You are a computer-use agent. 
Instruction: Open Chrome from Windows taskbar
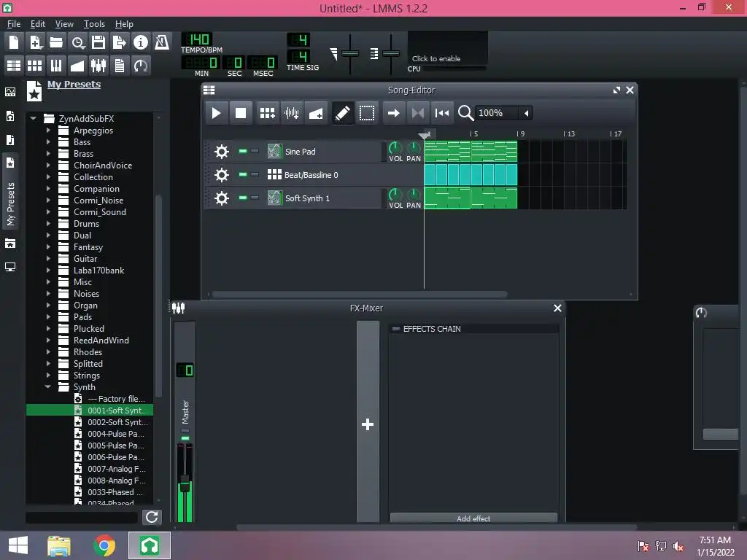click(x=104, y=545)
